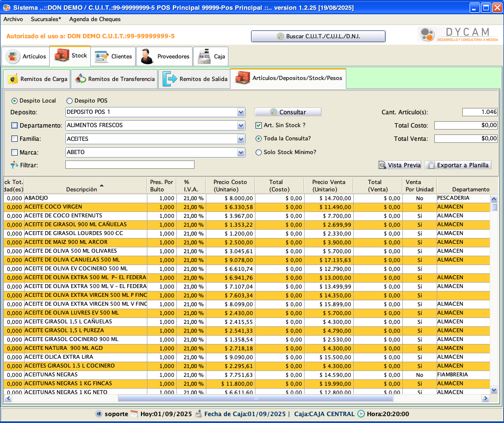This screenshot has height=423, width=504.
Task: Open Agenda de Cheques menu
Action: [x=95, y=19]
